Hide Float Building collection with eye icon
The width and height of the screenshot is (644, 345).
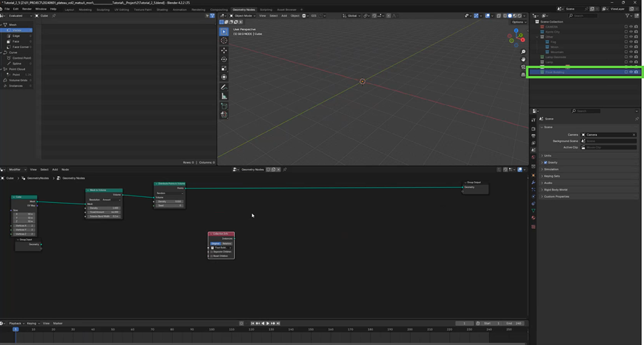click(x=631, y=71)
